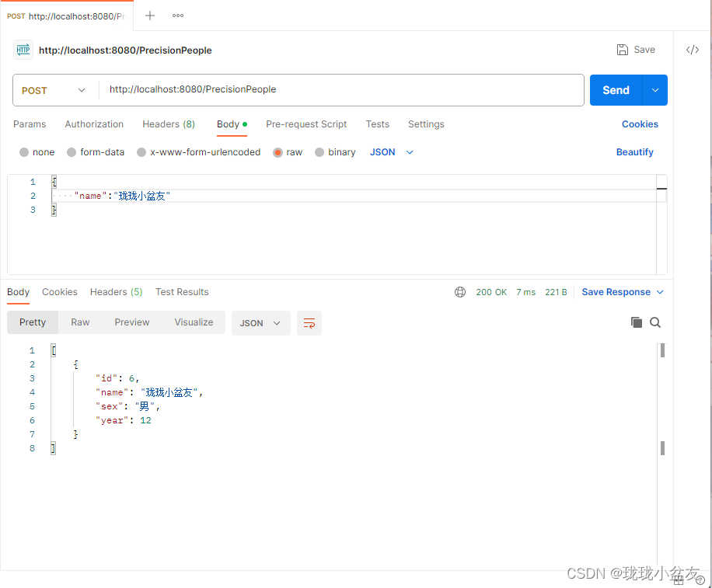Click the Beautify link
Viewport: 712px width, 588px height.
pos(634,152)
